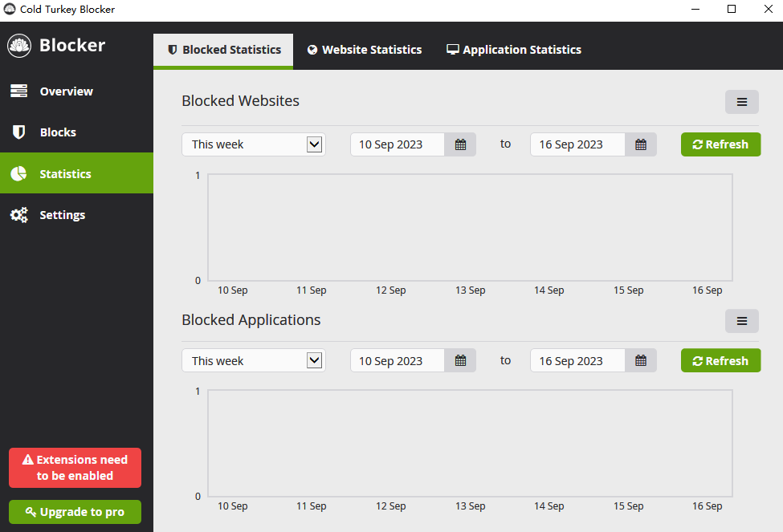
Task: Open calendar for Blocked Websites end date
Action: coord(641,144)
